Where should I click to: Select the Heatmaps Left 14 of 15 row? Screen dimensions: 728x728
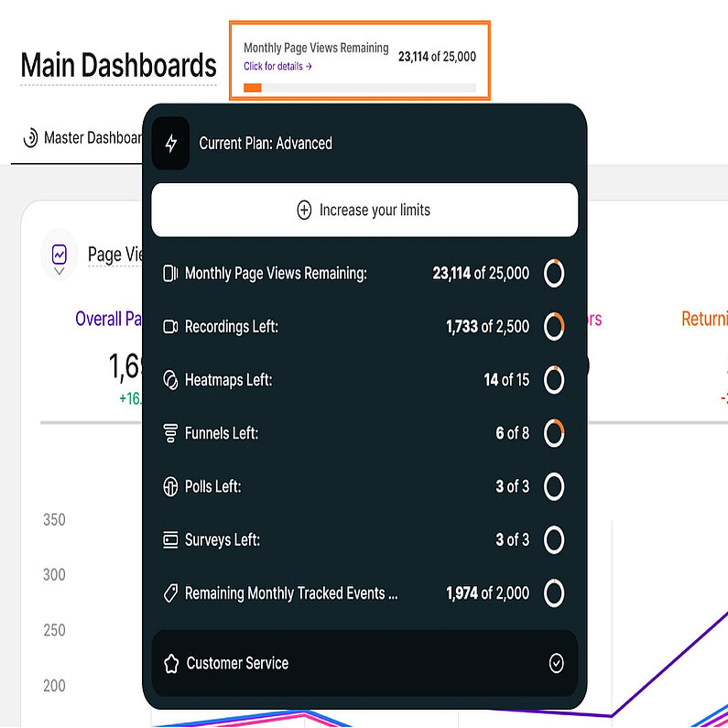click(364, 380)
